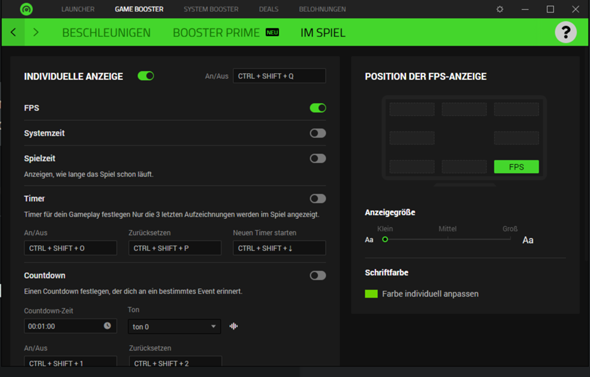
Task: Place FPS in the middle-left position slot
Action: pos(412,138)
